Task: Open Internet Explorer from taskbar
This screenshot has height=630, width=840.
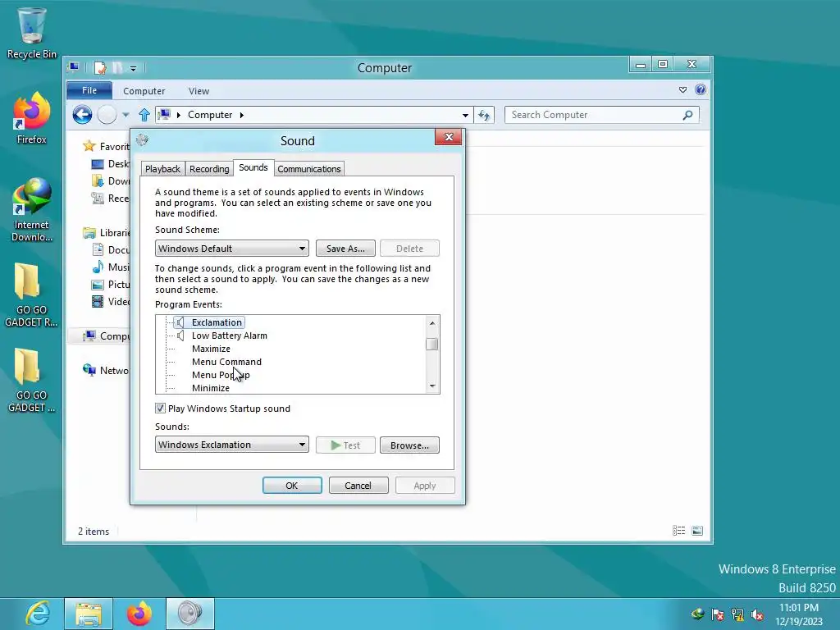Action: 38,614
